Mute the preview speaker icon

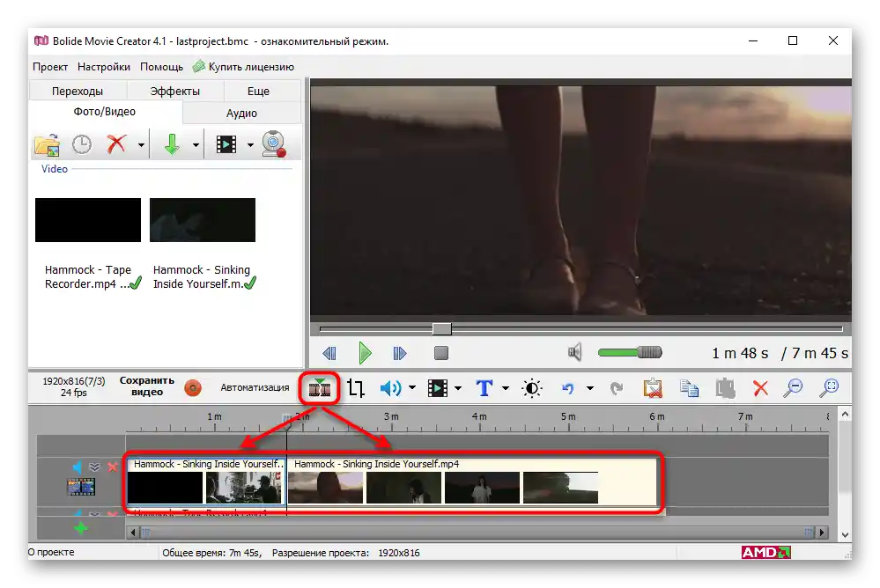point(574,352)
